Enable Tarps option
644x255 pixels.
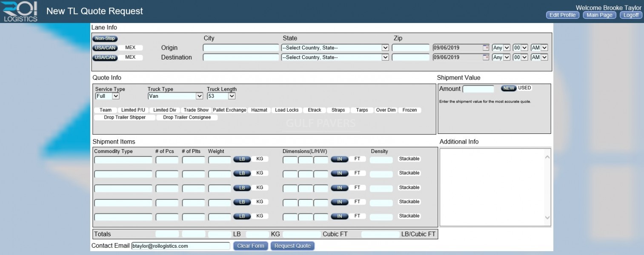pyautogui.click(x=362, y=110)
